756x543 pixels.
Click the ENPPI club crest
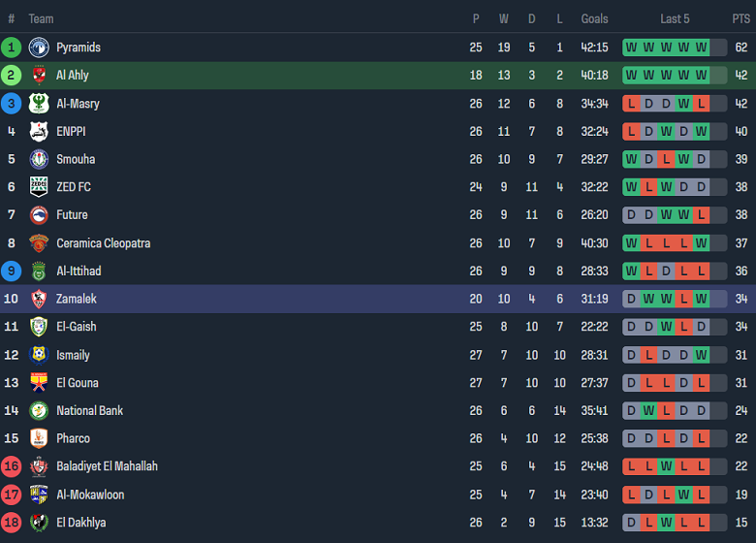[x=39, y=132]
